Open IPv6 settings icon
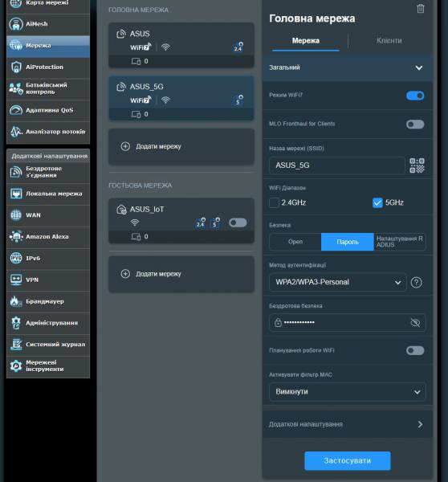This screenshot has width=448, height=482. [16, 258]
